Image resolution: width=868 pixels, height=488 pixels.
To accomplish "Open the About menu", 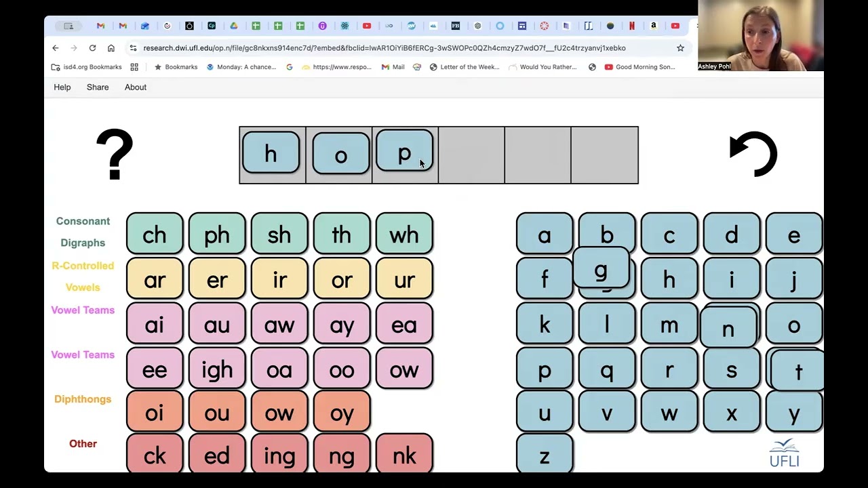I will point(136,87).
